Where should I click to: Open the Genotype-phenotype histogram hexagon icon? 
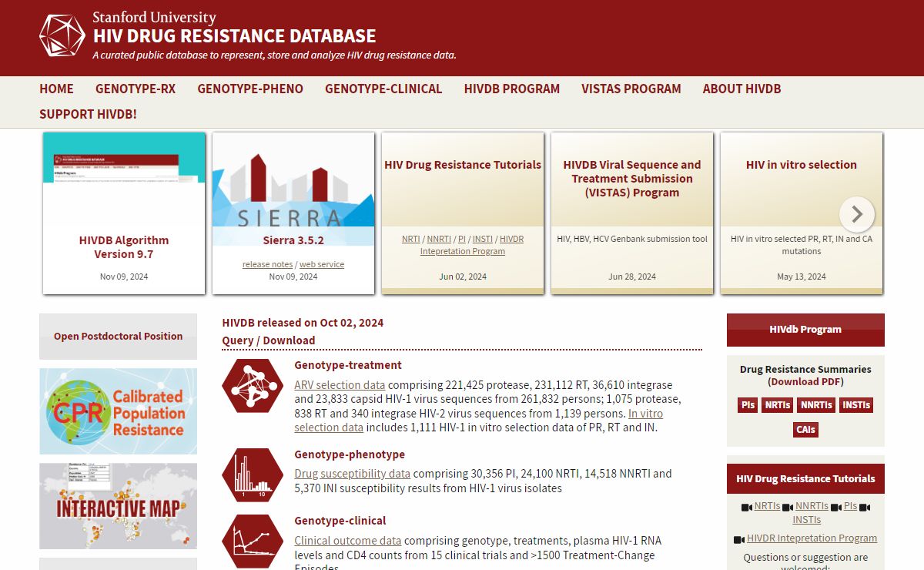click(x=253, y=475)
